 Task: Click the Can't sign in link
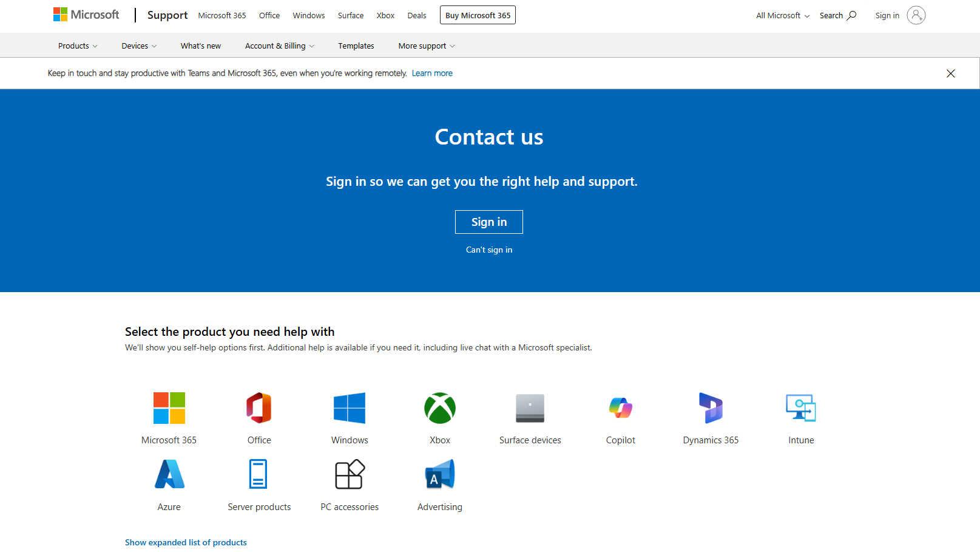(x=489, y=250)
